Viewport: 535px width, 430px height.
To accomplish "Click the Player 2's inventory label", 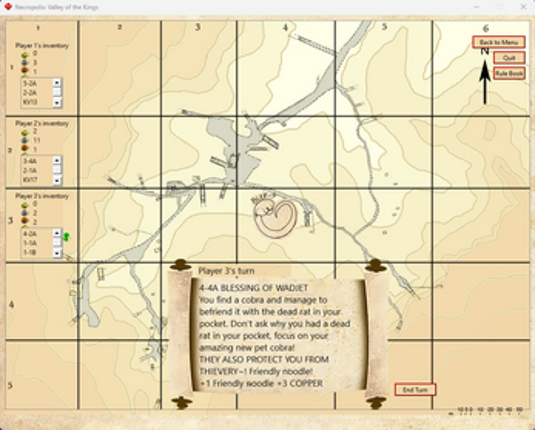I will point(42,124).
